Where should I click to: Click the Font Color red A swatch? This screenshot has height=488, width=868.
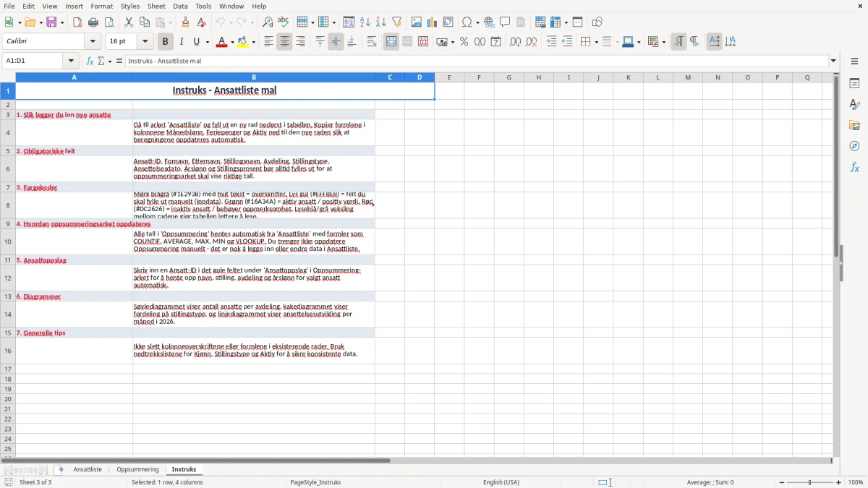(222, 42)
